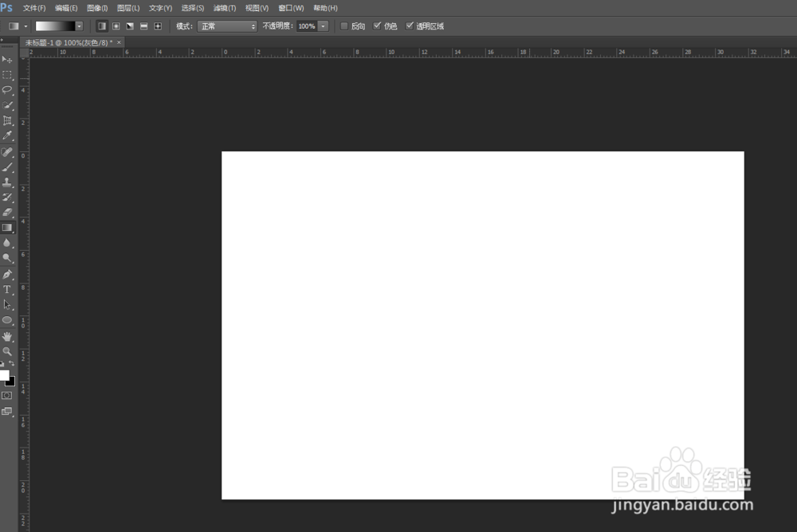Image resolution: width=797 pixels, height=532 pixels.
Task: Select the Zoom tool
Action: 7,352
